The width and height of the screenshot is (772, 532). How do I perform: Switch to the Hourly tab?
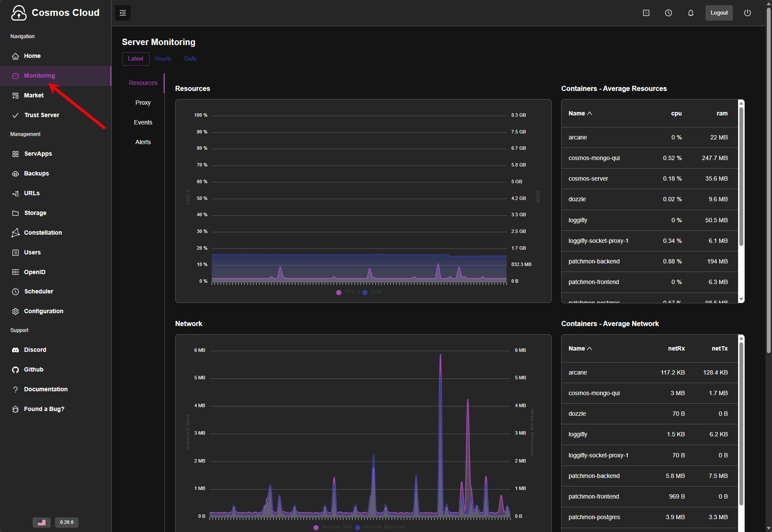click(163, 59)
